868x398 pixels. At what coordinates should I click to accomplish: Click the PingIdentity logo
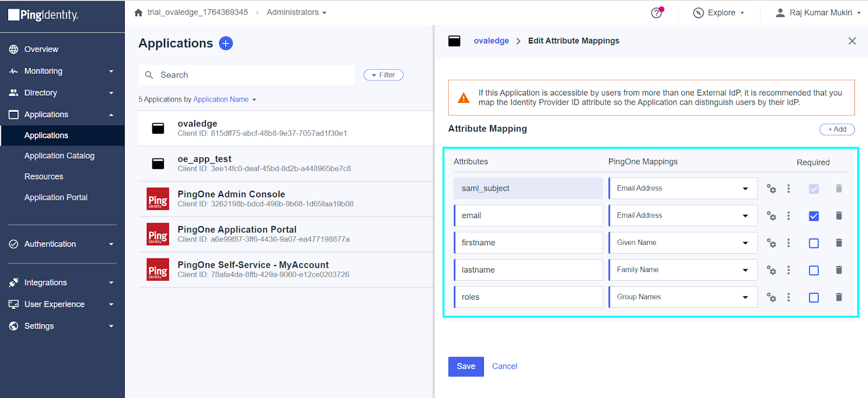43,15
